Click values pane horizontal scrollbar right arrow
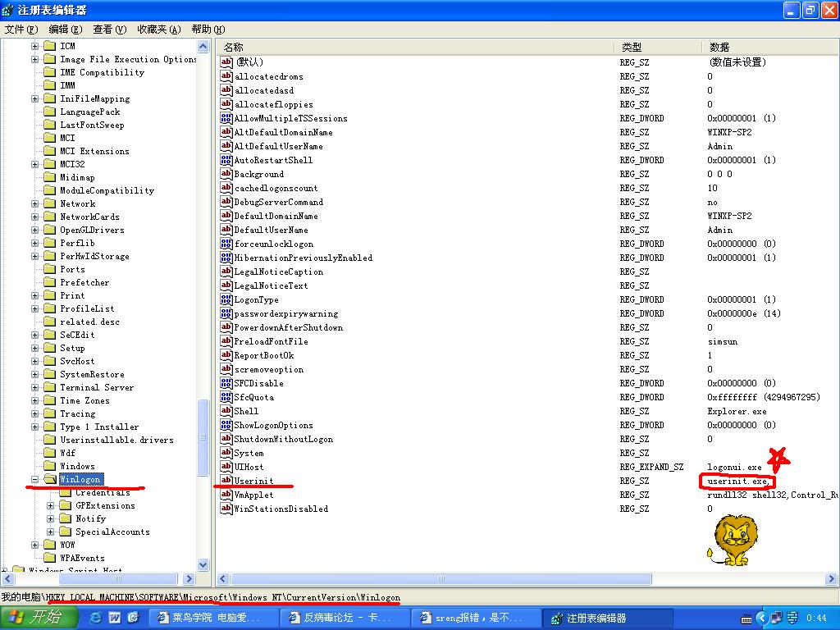840x630 pixels. 832,578
